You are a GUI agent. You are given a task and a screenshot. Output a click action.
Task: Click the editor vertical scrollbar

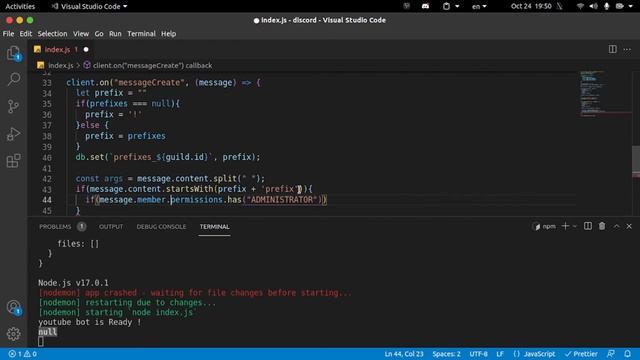636,161
